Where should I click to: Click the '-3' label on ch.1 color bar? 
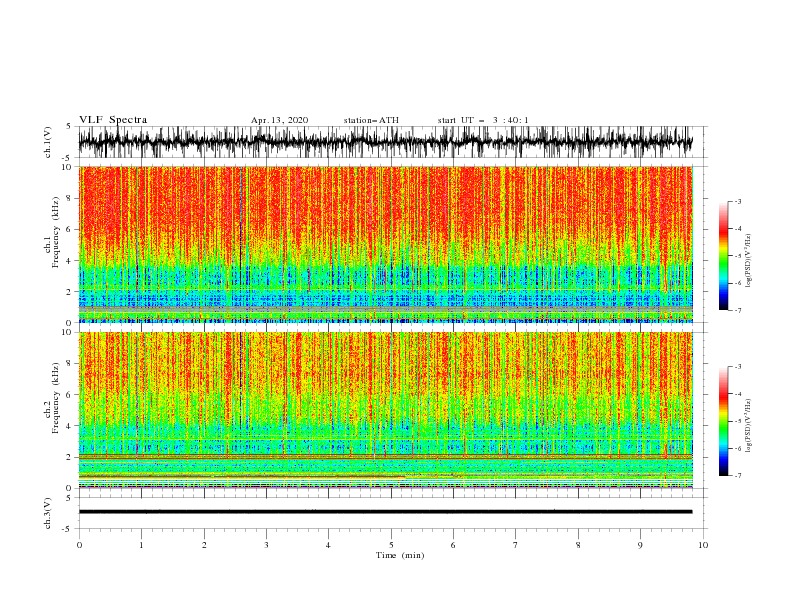click(x=737, y=201)
